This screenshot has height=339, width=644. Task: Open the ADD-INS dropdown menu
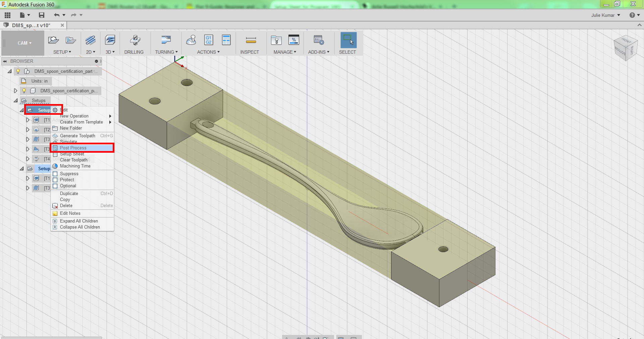319,52
